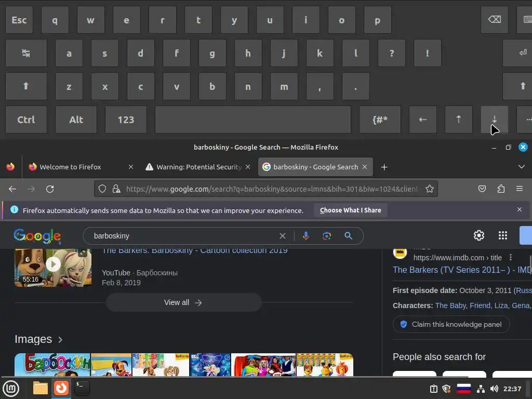Open the volume control in the system tray
This screenshot has height=399, width=532.
[494, 389]
